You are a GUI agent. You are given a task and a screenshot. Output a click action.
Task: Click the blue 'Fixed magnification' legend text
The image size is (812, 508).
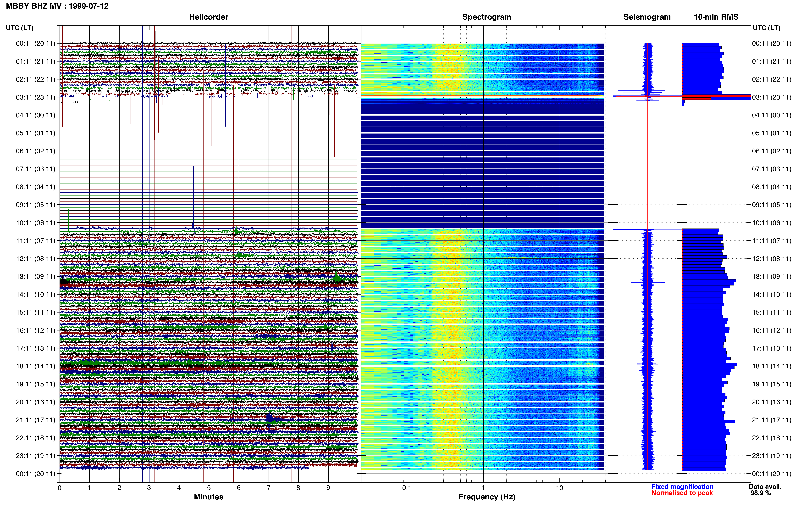682,487
